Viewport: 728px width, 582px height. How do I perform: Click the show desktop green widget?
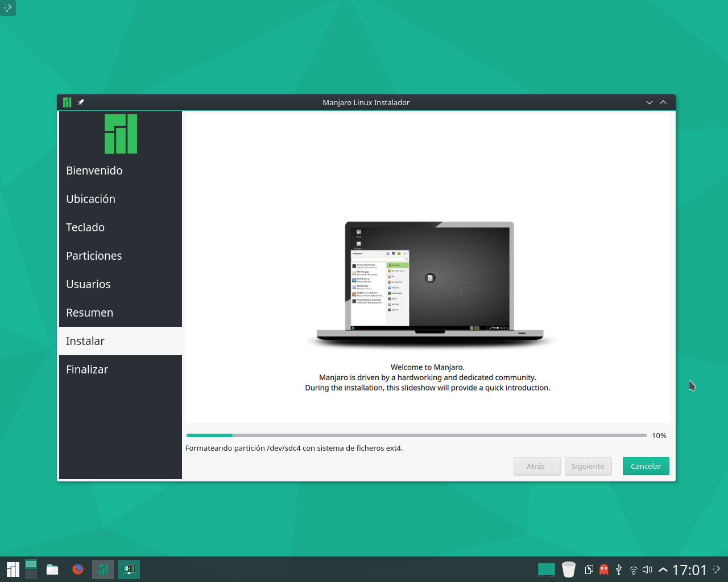tap(547, 569)
